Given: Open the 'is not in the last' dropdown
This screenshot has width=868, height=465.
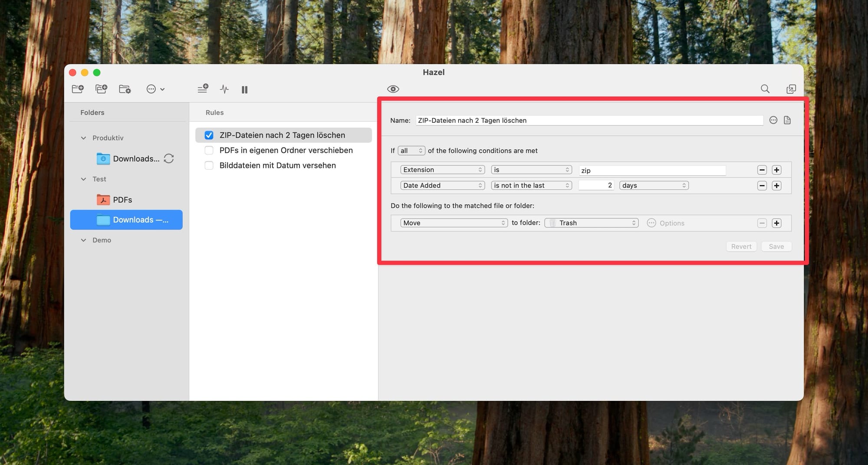Looking at the screenshot, I should [532, 185].
